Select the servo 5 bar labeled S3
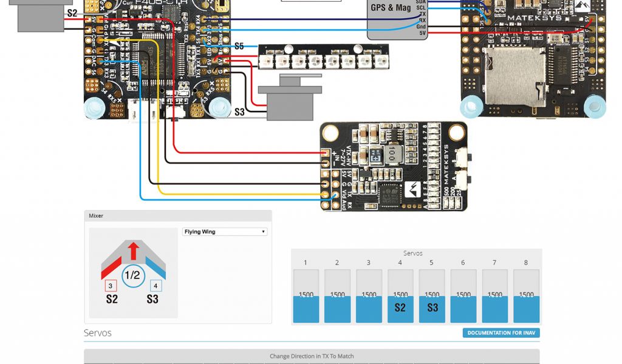The image size is (622, 364). coord(432,296)
